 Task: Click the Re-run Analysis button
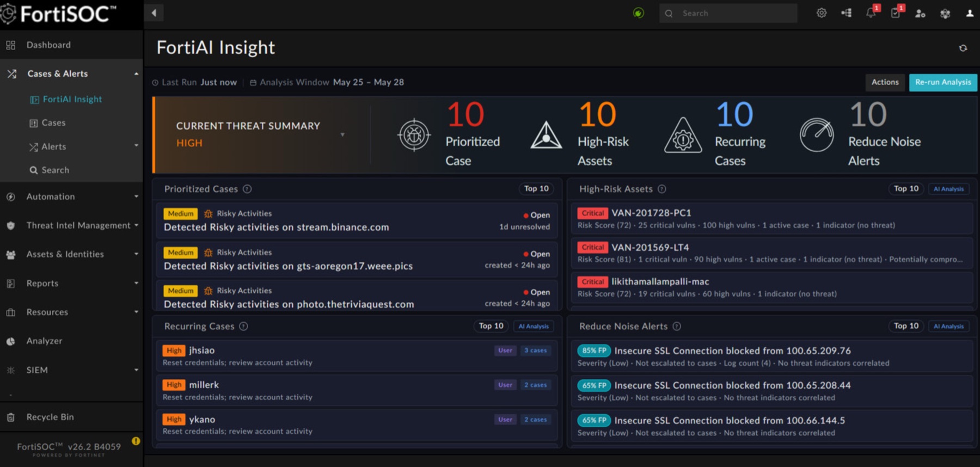tap(943, 82)
